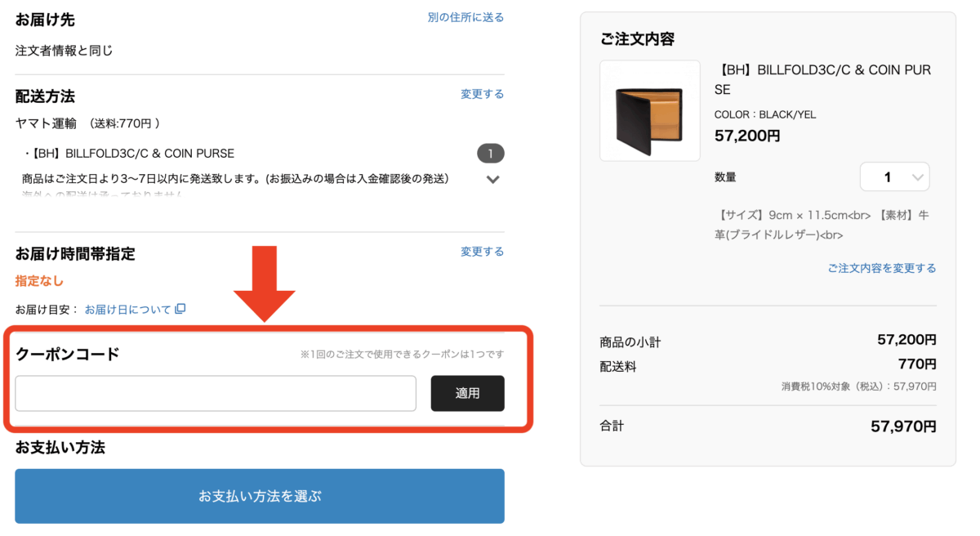Click the 配送料 770円 amount
Viewport: 980px width, 536px height.
(917, 364)
